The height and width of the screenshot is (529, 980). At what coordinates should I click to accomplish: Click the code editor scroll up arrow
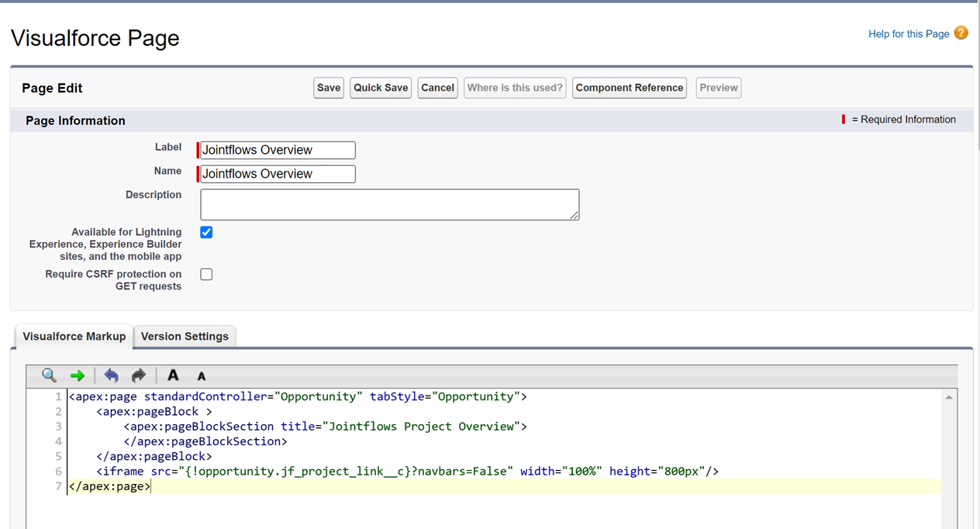(x=949, y=397)
